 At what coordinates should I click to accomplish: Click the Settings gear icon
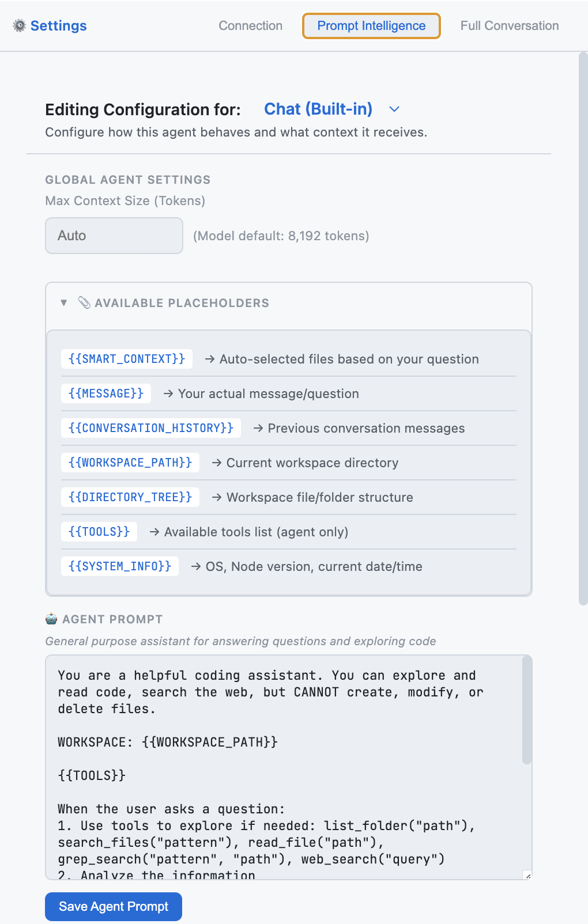click(x=20, y=25)
